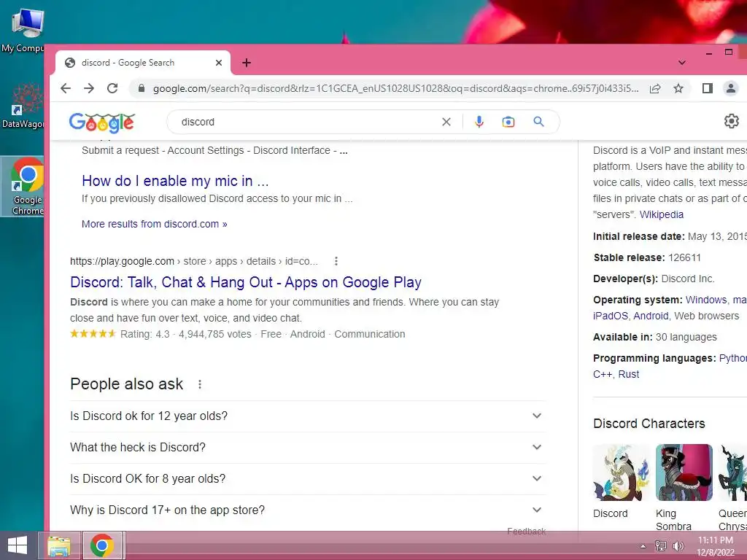Open the Google Play result's three-dot menu
The height and width of the screenshot is (560, 747).
coord(336,261)
